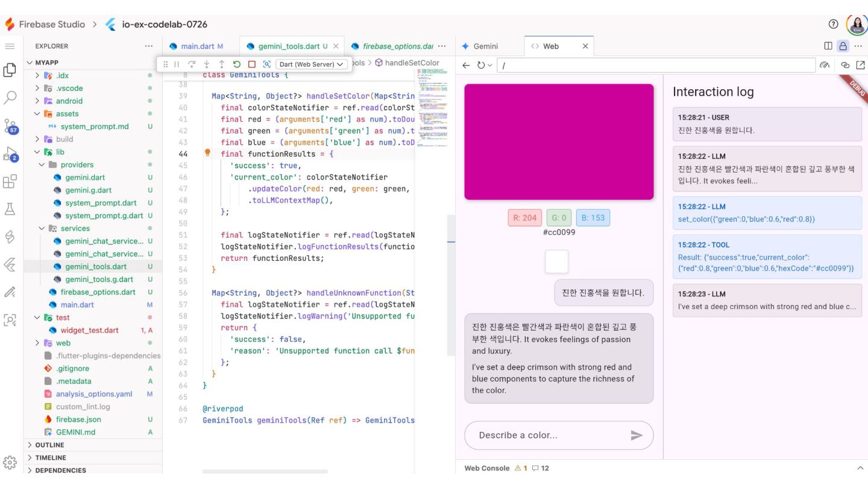
Task: Open the Run and Debug view
Action: pos(10,154)
